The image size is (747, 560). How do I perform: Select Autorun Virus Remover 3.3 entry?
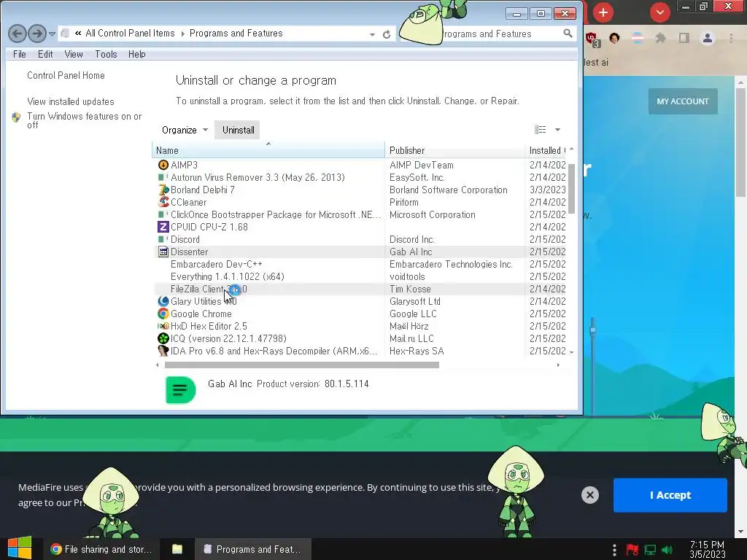(258, 177)
